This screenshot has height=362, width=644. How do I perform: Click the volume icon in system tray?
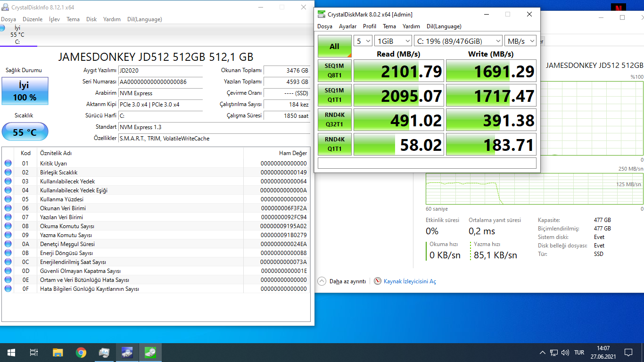pos(565,353)
